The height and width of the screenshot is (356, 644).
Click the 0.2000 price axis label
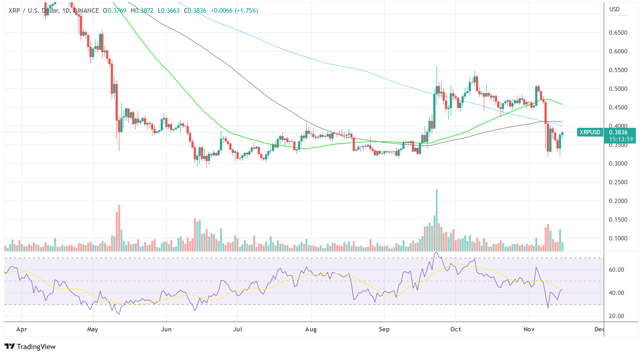(618, 201)
